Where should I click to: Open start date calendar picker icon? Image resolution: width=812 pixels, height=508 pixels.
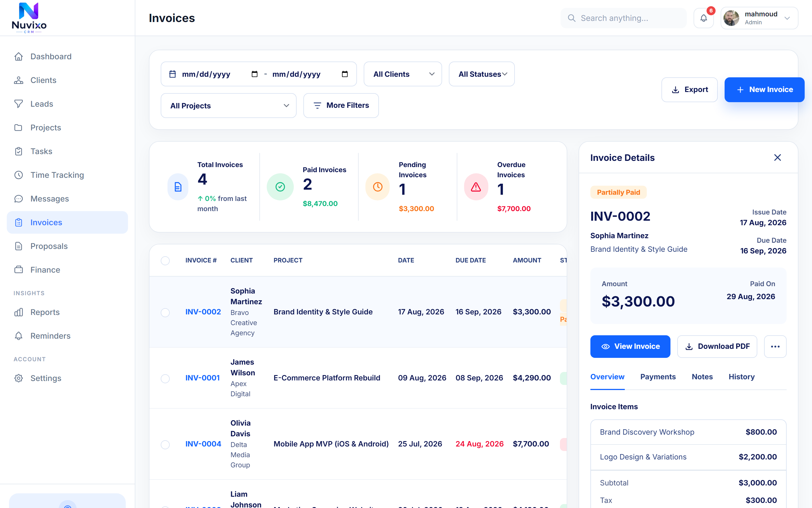(x=254, y=74)
